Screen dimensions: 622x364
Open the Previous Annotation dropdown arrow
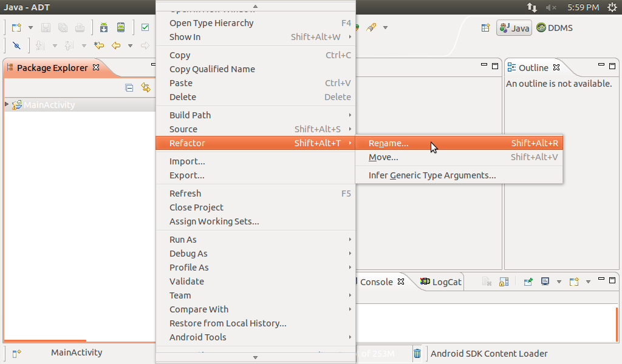click(84, 46)
